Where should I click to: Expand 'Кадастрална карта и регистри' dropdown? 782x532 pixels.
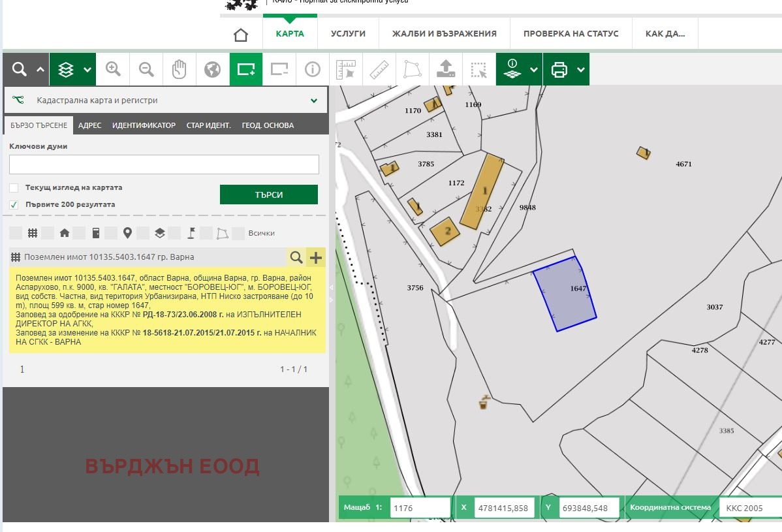coord(314,101)
